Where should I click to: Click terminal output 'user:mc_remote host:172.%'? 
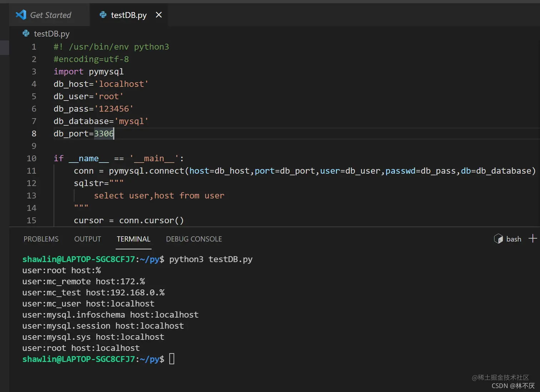coord(84,281)
